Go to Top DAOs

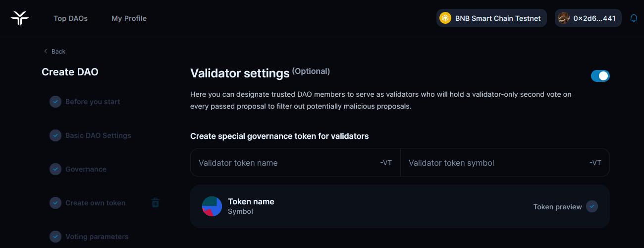click(70, 18)
